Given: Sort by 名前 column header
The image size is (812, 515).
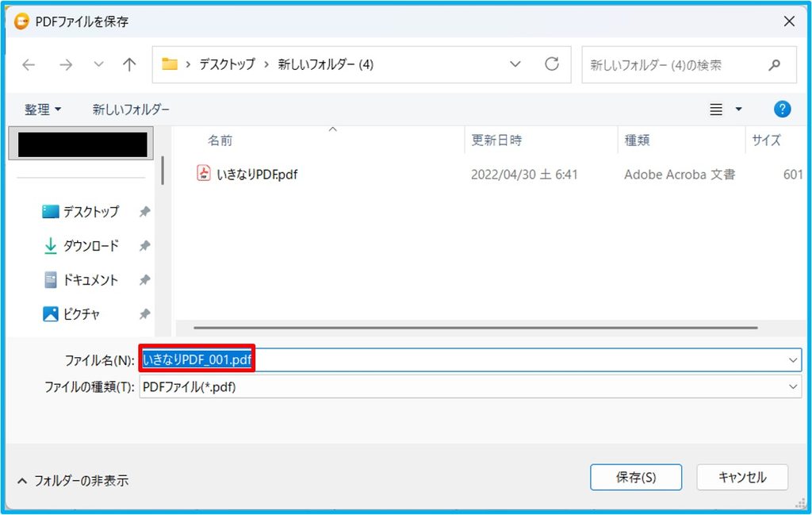Looking at the screenshot, I should pyautogui.click(x=220, y=140).
